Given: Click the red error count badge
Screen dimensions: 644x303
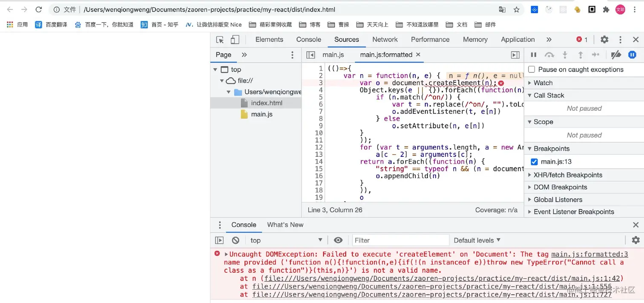Looking at the screenshot, I should (x=582, y=40).
